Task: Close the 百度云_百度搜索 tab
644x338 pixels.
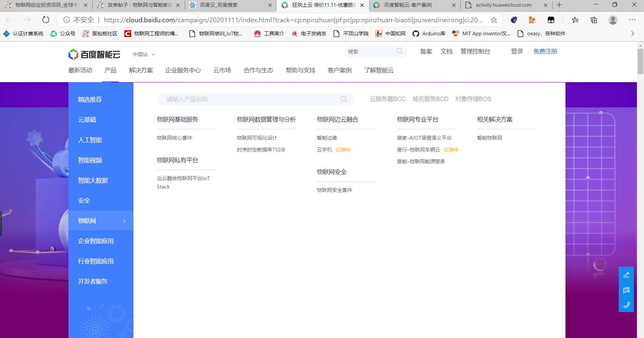Action: click(x=270, y=5)
